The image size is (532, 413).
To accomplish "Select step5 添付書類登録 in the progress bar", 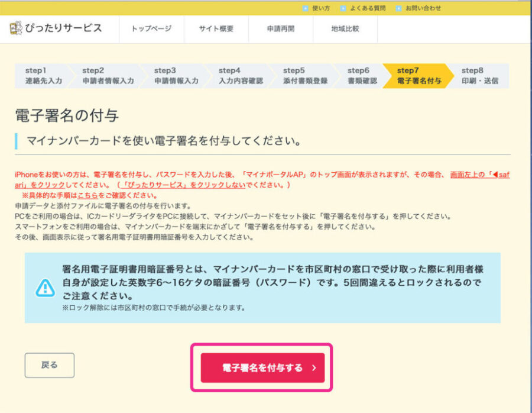I will (x=305, y=76).
